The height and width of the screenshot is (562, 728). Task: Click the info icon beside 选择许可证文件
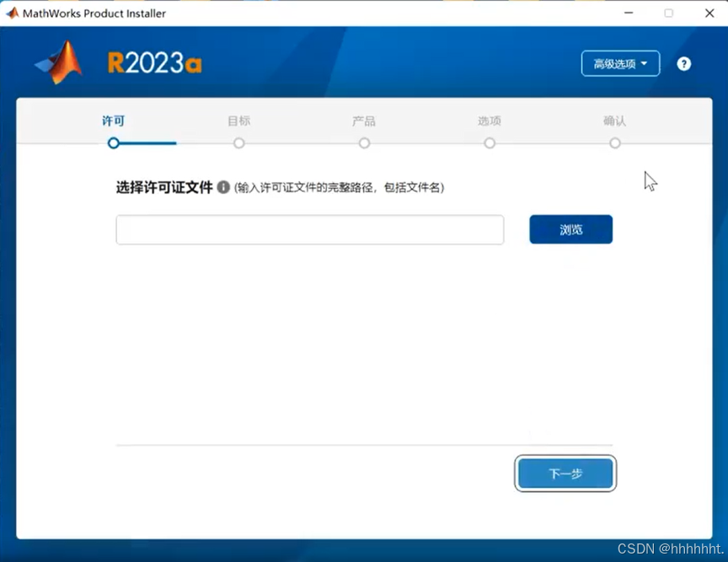pyautogui.click(x=223, y=187)
